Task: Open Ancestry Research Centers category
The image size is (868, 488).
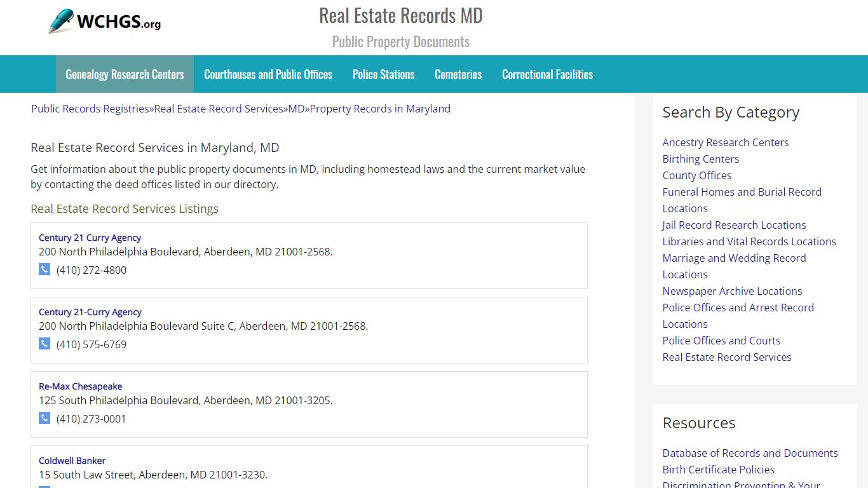Action: pyautogui.click(x=726, y=142)
